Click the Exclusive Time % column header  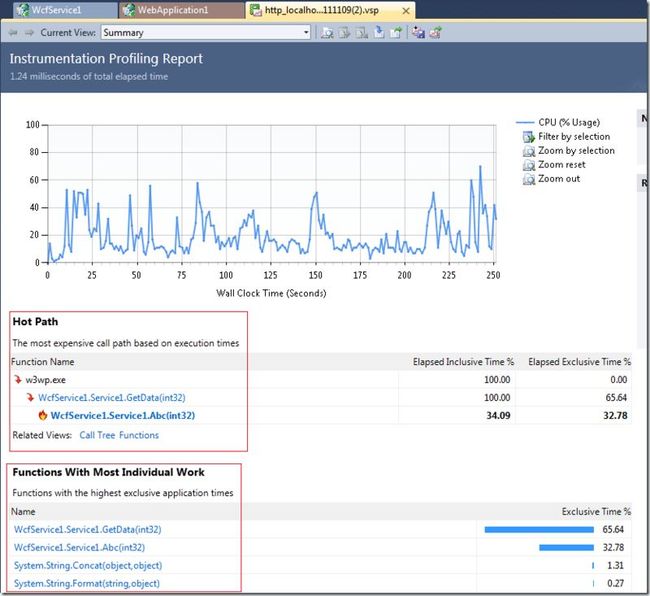coord(597,511)
